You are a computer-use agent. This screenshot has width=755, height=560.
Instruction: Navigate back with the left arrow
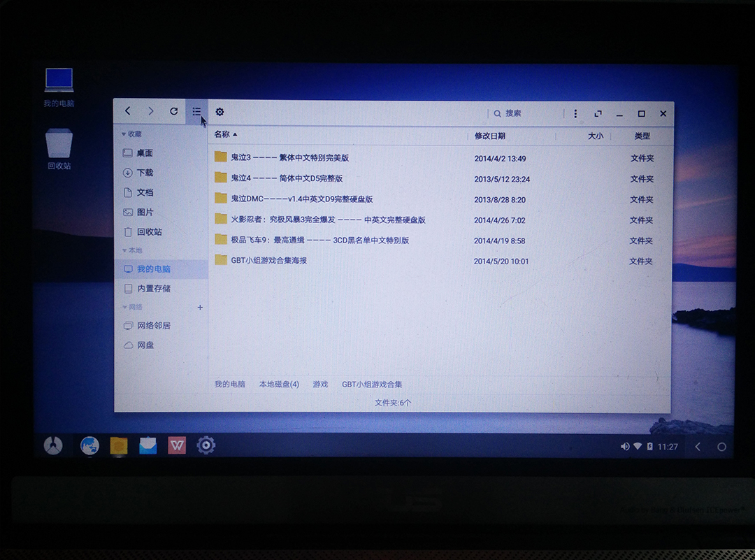pyautogui.click(x=127, y=111)
